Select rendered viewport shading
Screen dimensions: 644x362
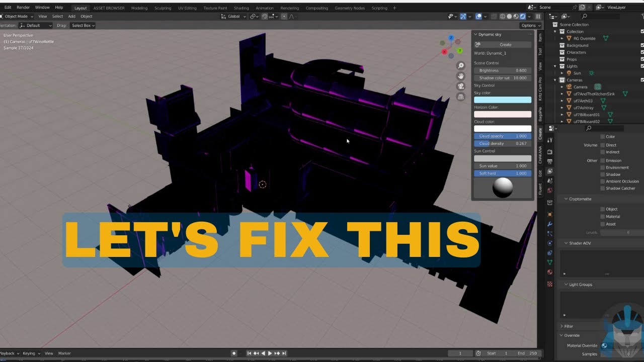[523, 16]
